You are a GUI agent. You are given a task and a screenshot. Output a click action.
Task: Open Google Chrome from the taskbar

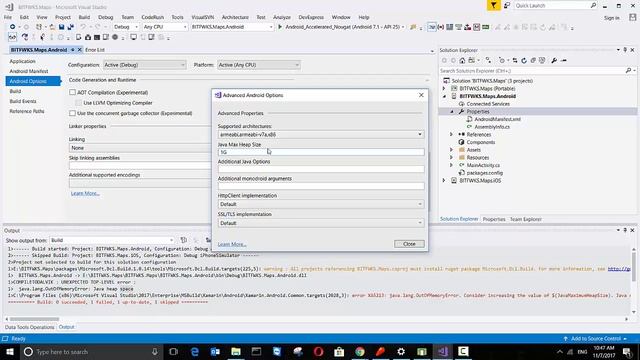coord(360,351)
